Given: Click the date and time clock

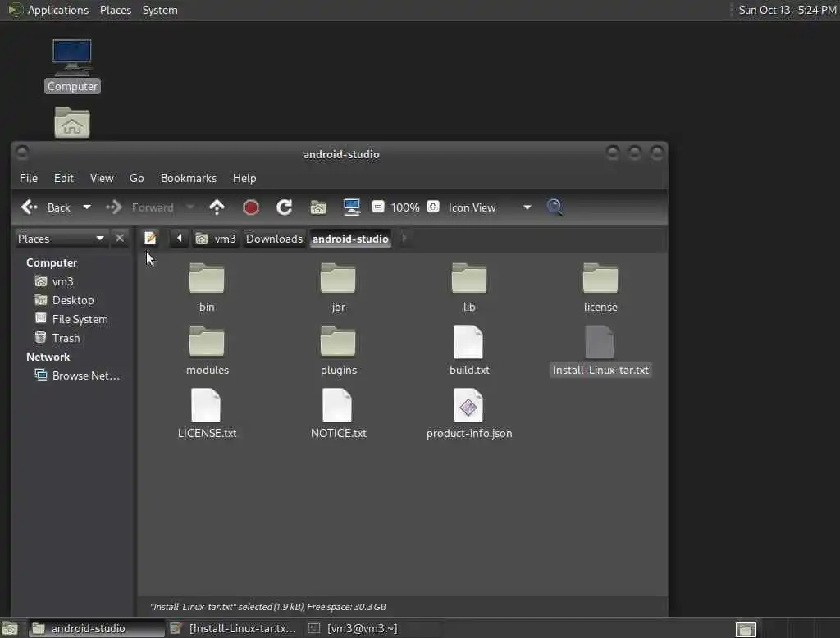Looking at the screenshot, I should (787, 10).
